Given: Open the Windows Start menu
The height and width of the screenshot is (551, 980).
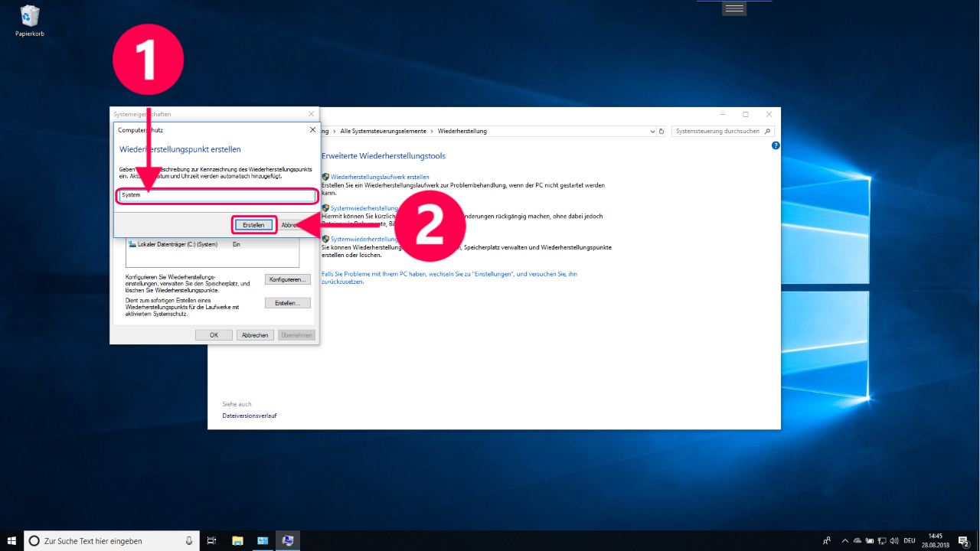Looking at the screenshot, I should pyautogui.click(x=11, y=541).
